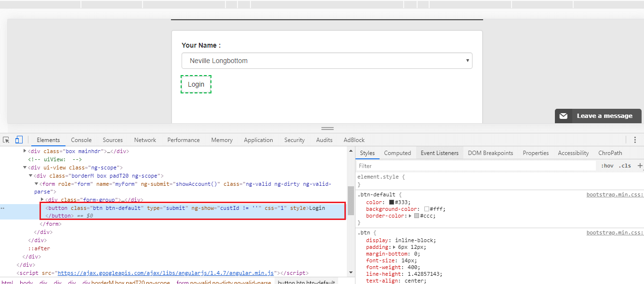Click the form.ng-valid breadcrumb item
This screenshot has height=284, width=644.
click(223, 283)
